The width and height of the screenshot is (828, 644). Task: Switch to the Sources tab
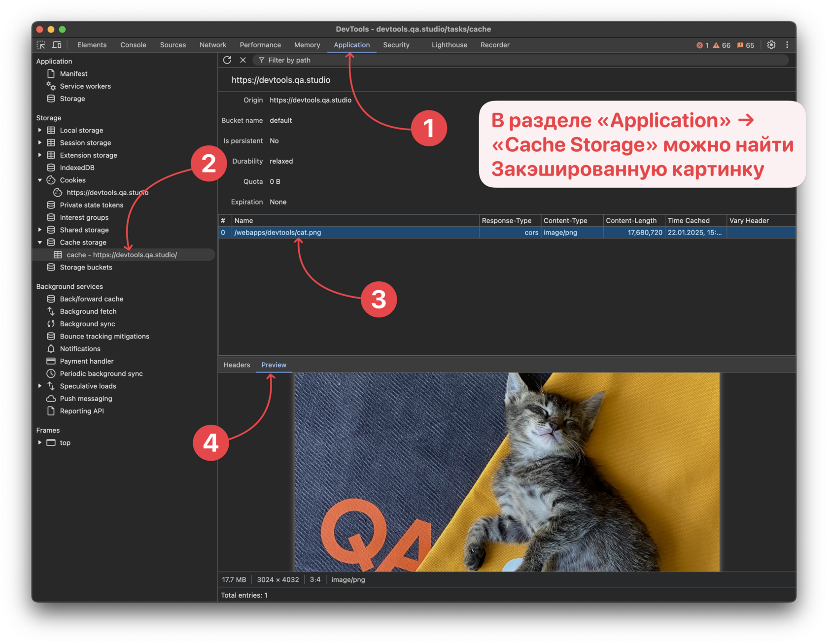click(x=173, y=45)
